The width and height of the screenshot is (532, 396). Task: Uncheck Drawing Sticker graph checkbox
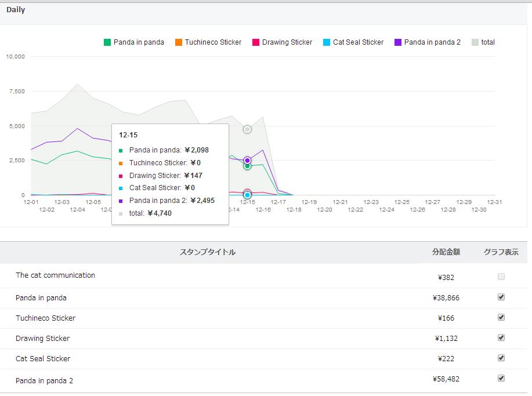(x=501, y=337)
